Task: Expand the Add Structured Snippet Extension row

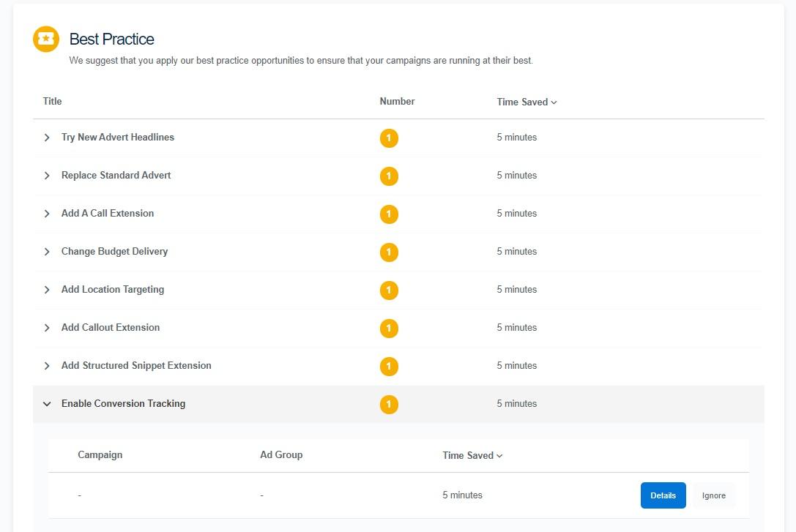Action: coord(47,365)
